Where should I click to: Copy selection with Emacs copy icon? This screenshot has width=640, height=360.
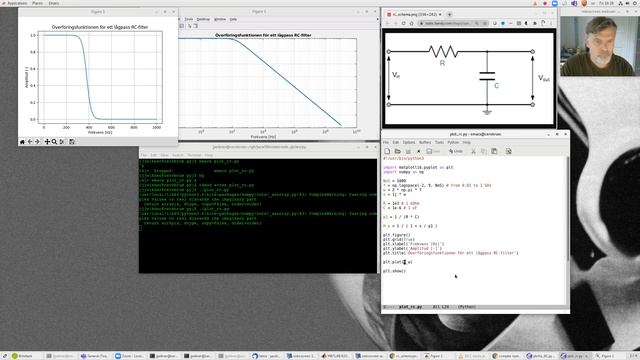click(x=484, y=151)
